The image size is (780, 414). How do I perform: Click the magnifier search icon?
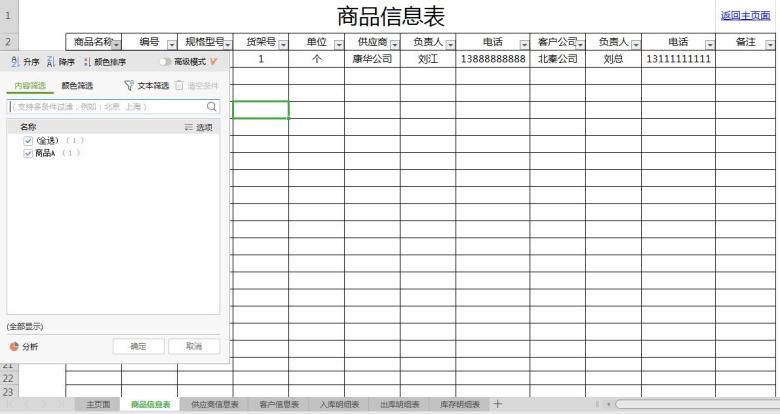(211, 106)
